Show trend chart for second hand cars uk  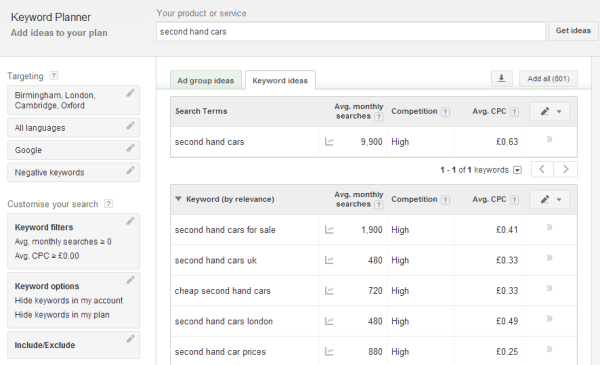point(329,260)
